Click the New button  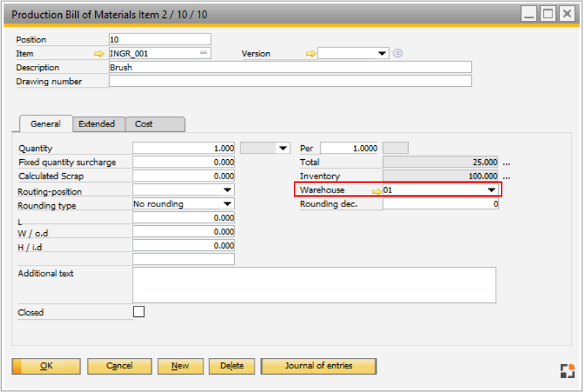click(x=181, y=366)
